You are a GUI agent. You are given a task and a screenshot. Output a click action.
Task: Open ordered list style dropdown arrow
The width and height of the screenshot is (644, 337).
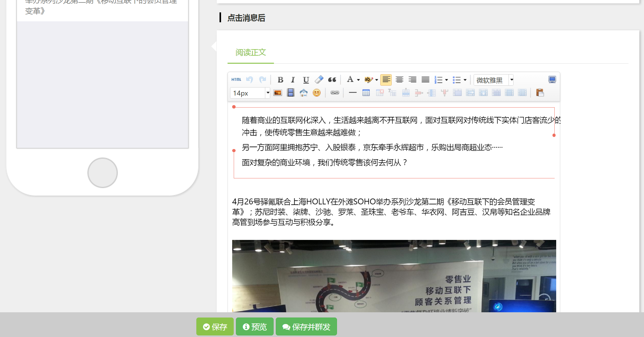(x=446, y=80)
